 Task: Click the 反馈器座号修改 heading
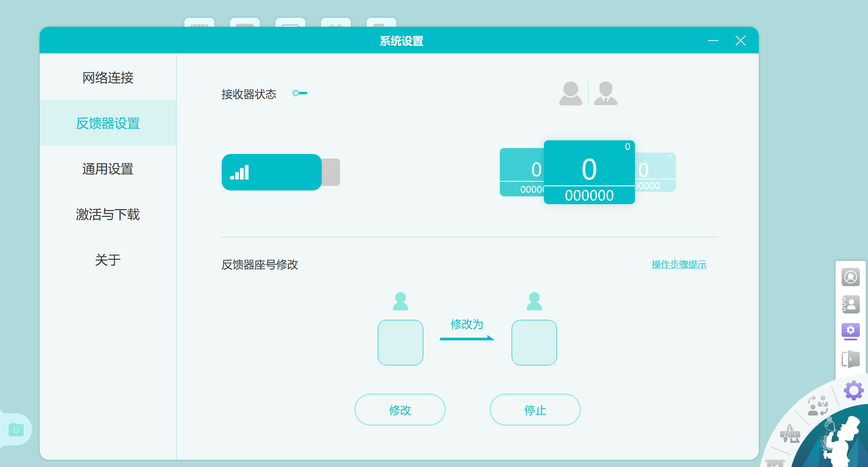[x=260, y=265]
